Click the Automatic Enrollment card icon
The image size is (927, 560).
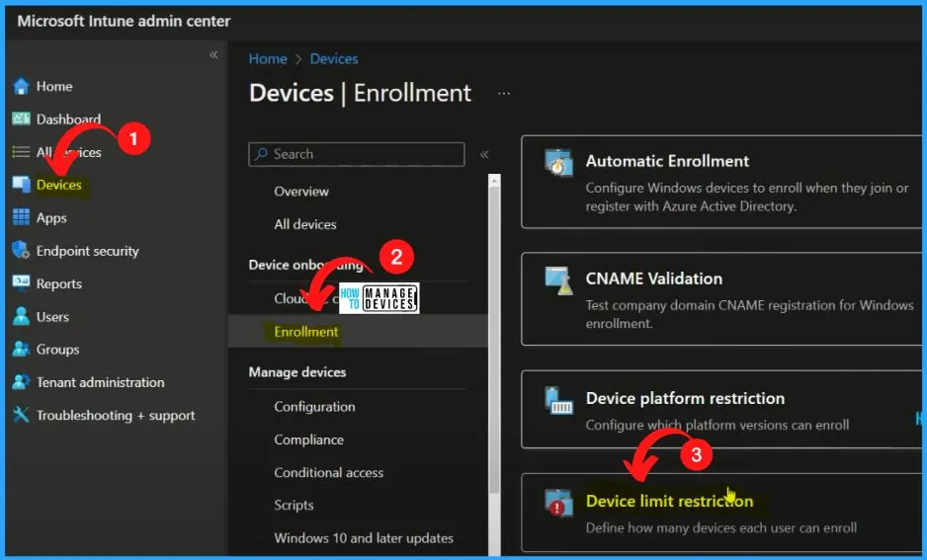558,162
